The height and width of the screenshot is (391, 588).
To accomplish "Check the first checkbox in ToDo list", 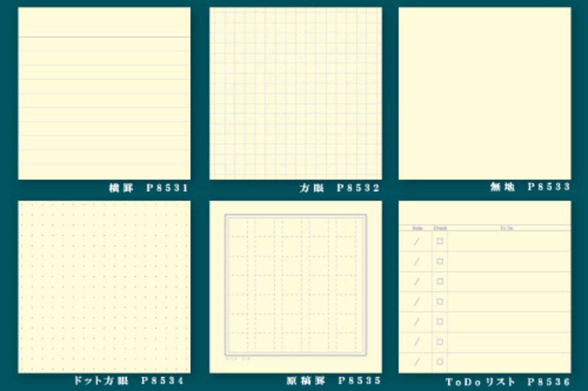I will 440,241.
